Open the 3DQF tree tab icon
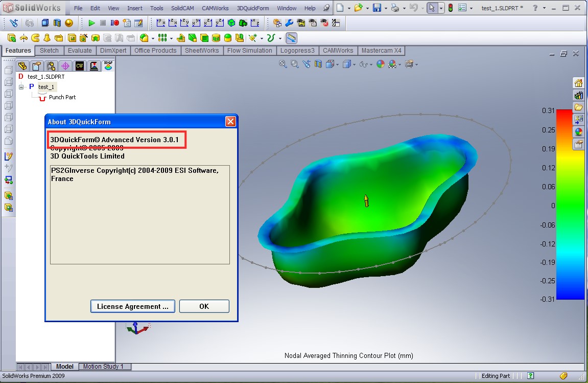 pyautogui.click(x=108, y=66)
